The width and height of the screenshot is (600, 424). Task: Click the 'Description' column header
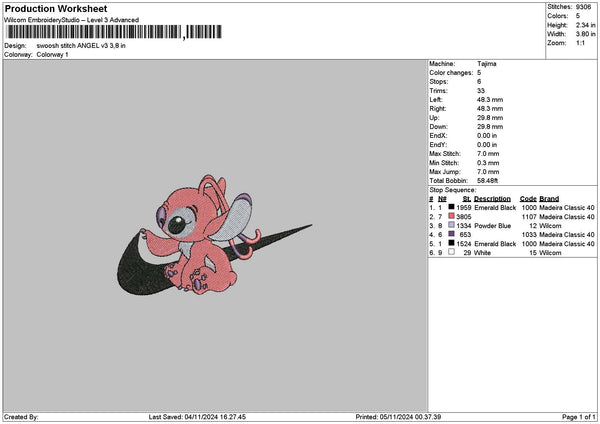pyautogui.click(x=492, y=199)
